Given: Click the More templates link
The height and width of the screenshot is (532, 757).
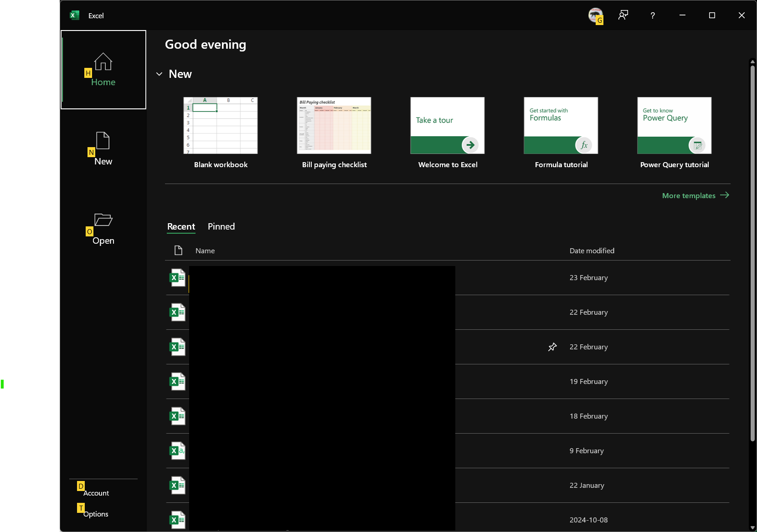Looking at the screenshot, I should tap(695, 195).
